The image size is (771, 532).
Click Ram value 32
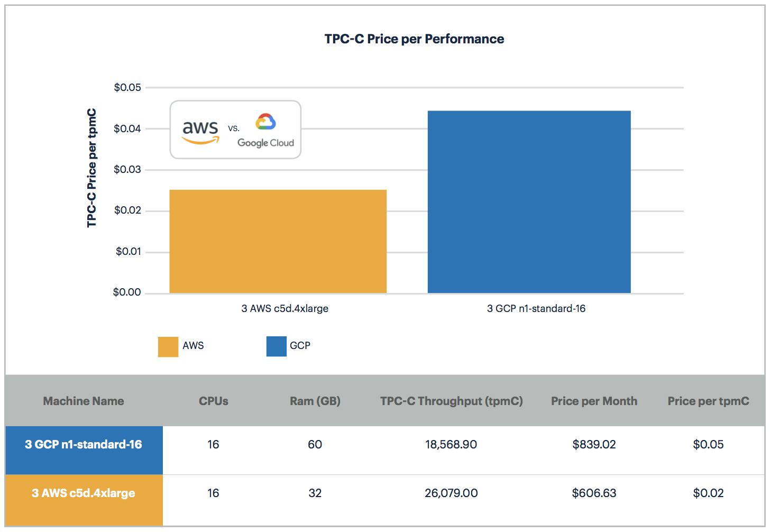point(315,493)
